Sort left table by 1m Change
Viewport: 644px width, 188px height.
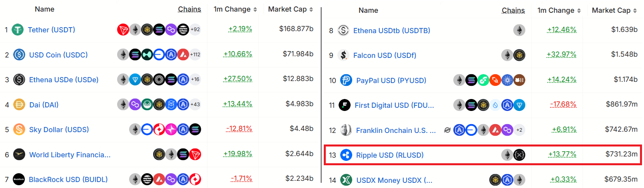click(x=235, y=9)
